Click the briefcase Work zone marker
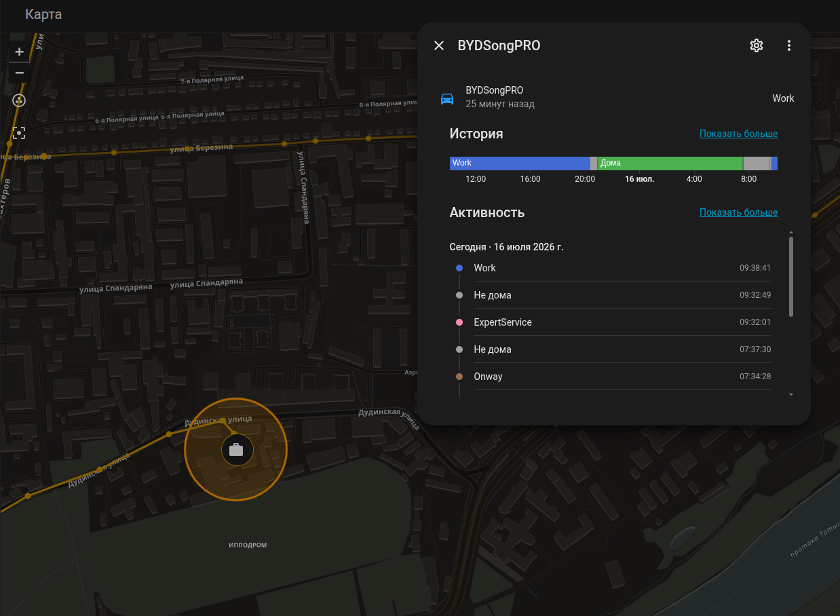 tap(236, 449)
